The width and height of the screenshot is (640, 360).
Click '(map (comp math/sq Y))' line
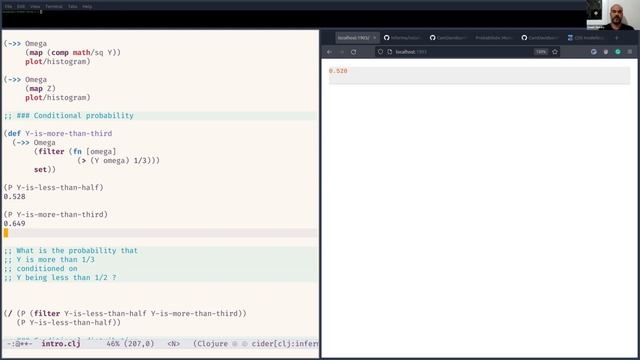click(73, 52)
